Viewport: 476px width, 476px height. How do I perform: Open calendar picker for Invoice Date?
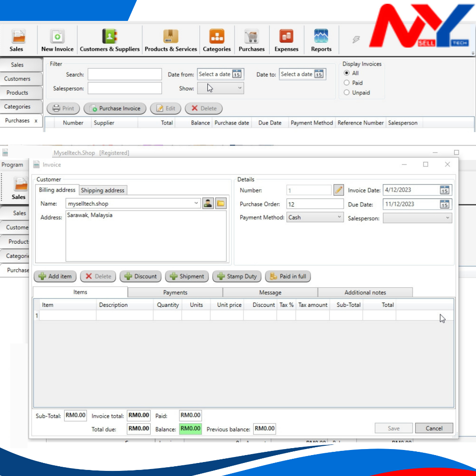[444, 190]
